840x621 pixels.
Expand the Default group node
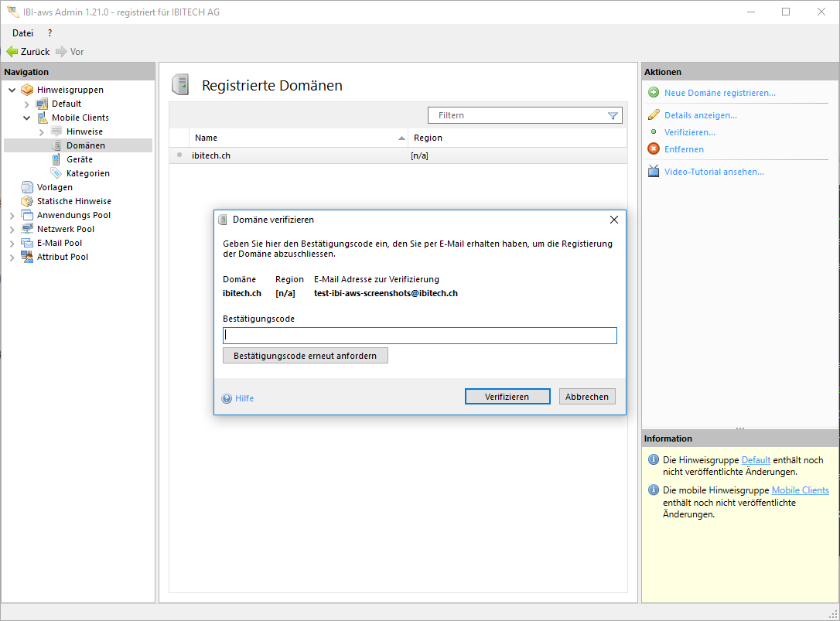tap(27, 104)
